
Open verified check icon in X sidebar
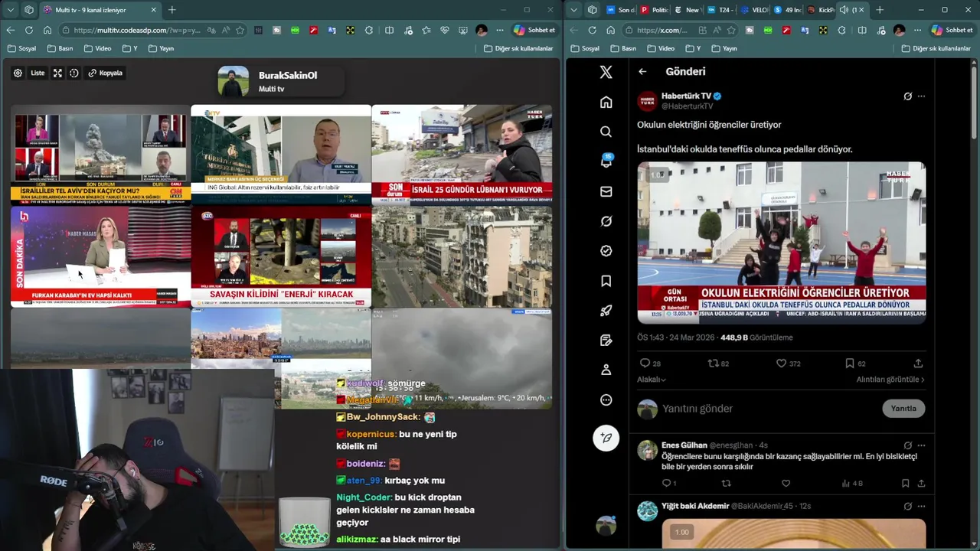(x=606, y=251)
